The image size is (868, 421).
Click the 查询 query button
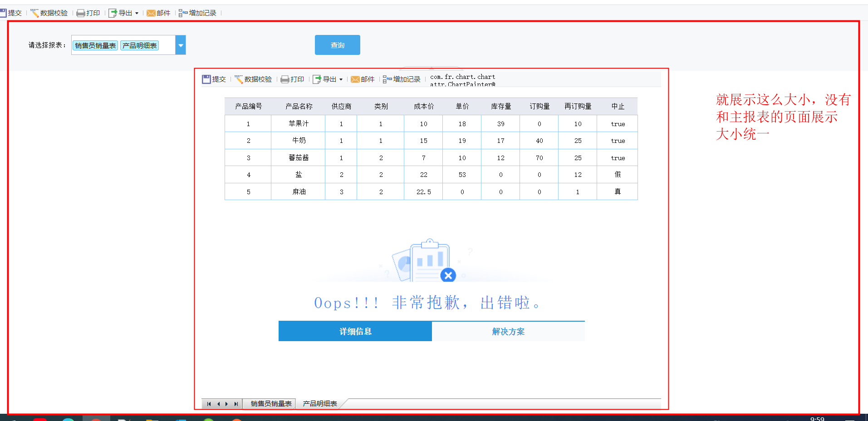coord(338,45)
